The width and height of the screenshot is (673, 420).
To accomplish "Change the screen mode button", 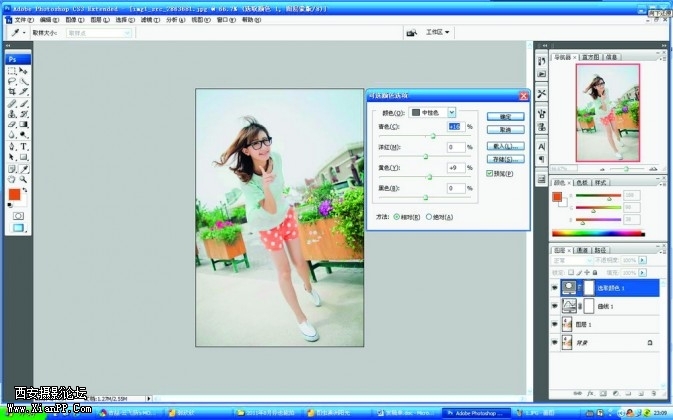I will (x=18, y=228).
